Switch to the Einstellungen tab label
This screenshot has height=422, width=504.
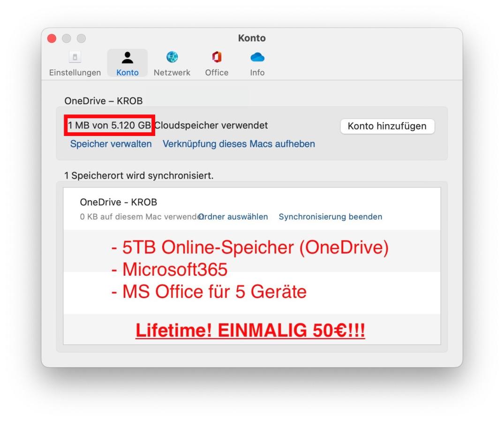[75, 73]
